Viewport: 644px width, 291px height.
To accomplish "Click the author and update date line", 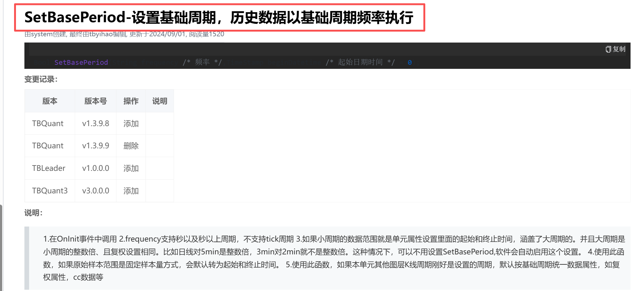I will [x=124, y=34].
